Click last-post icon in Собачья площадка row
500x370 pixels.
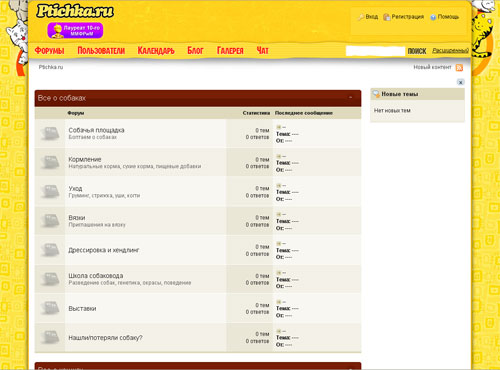click(x=279, y=127)
